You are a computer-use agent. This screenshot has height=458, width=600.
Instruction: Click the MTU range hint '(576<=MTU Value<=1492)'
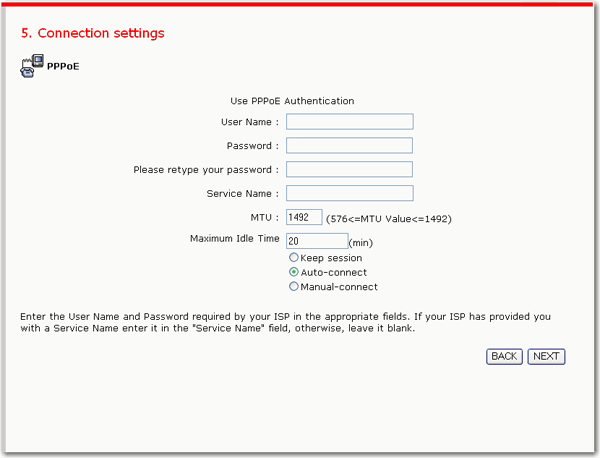pos(389,219)
